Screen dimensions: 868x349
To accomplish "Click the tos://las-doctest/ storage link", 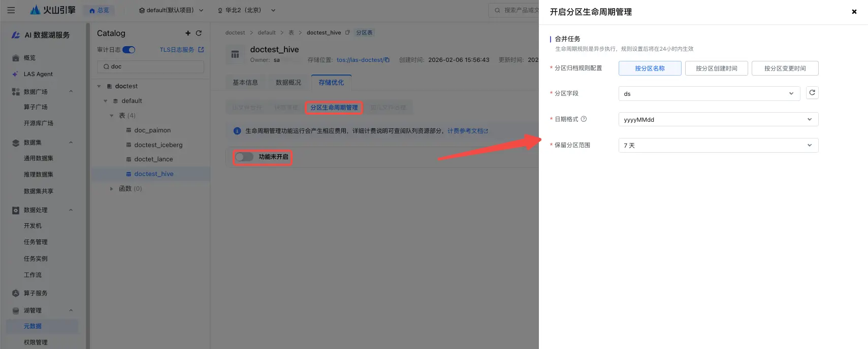I will tap(360, 60).
